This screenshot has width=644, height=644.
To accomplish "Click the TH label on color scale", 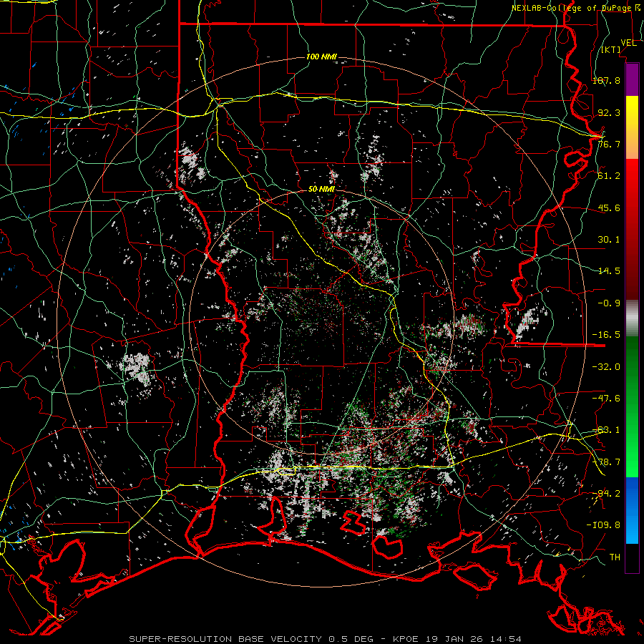I will coord(615,557).
